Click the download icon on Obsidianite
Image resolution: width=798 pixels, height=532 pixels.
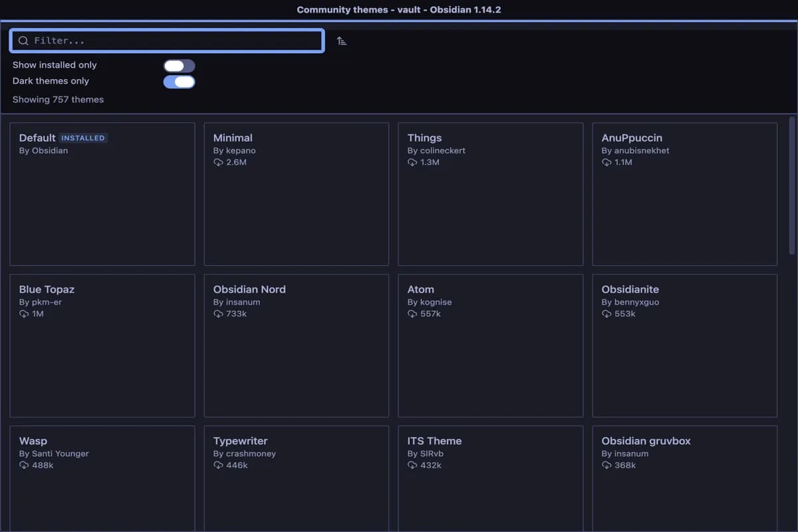(x=606, y=314)
